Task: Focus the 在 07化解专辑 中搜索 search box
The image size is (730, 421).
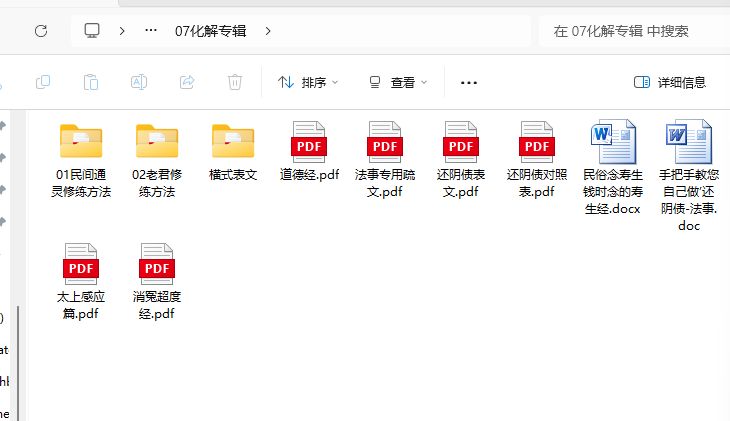Action: click(635, 31)
